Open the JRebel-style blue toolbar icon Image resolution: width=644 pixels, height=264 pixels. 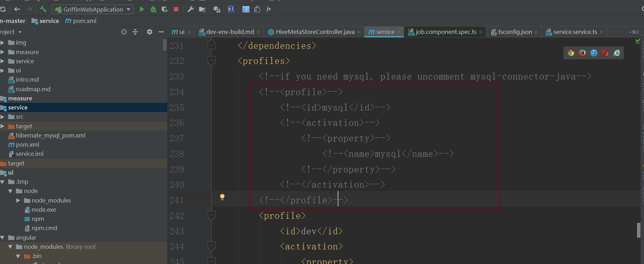click(x=231, y=9)
